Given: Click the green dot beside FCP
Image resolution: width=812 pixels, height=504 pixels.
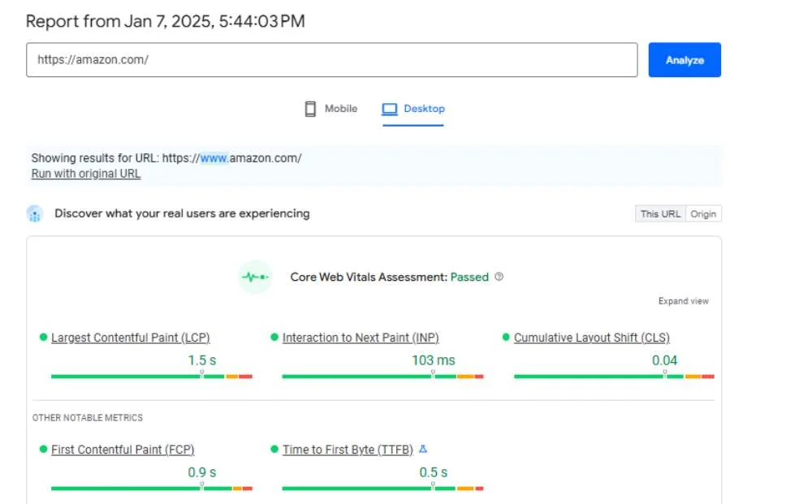Looking at the screenshot, I should (x=44, y=449).
